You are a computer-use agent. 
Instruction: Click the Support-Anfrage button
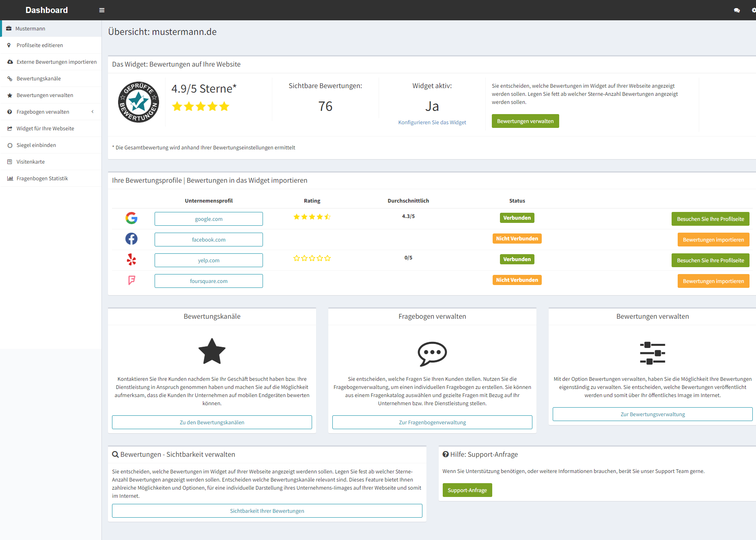click(x=467, y=490)
